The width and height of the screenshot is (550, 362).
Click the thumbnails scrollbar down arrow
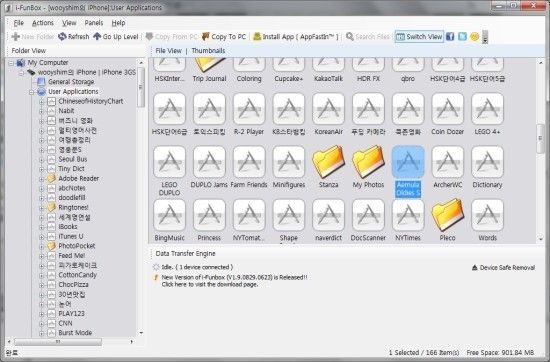[x=541, y=239]
